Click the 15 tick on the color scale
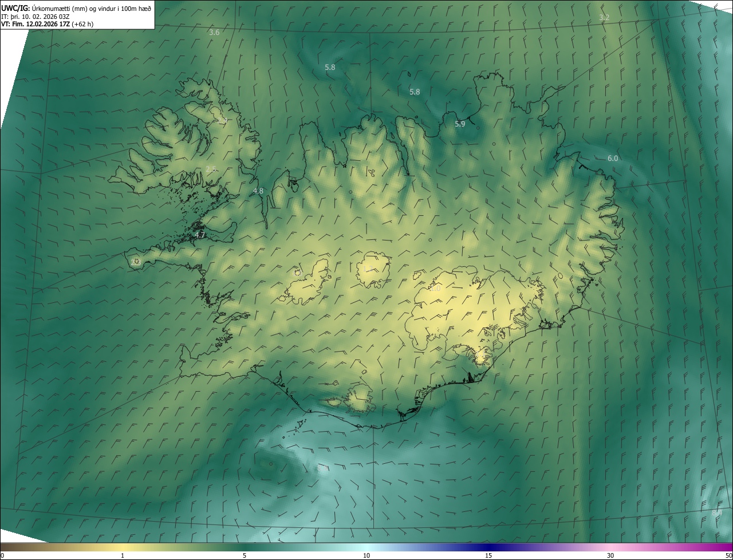 click(488, 556)
